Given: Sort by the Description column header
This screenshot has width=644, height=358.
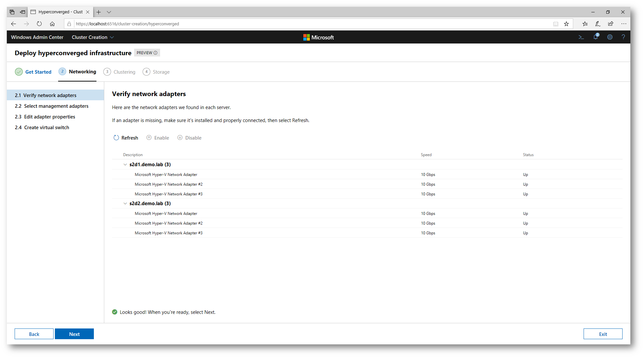Looking at the screenshot, I should point(133,155).
